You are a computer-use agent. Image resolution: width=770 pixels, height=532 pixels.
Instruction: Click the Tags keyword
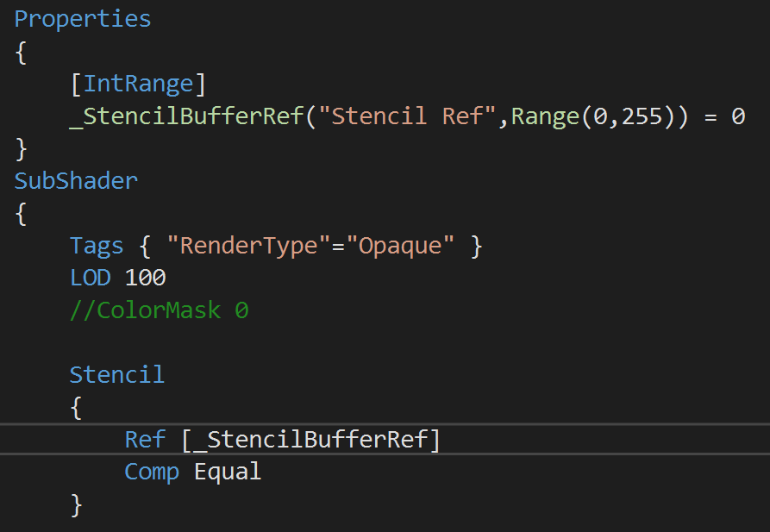(97, 246)
